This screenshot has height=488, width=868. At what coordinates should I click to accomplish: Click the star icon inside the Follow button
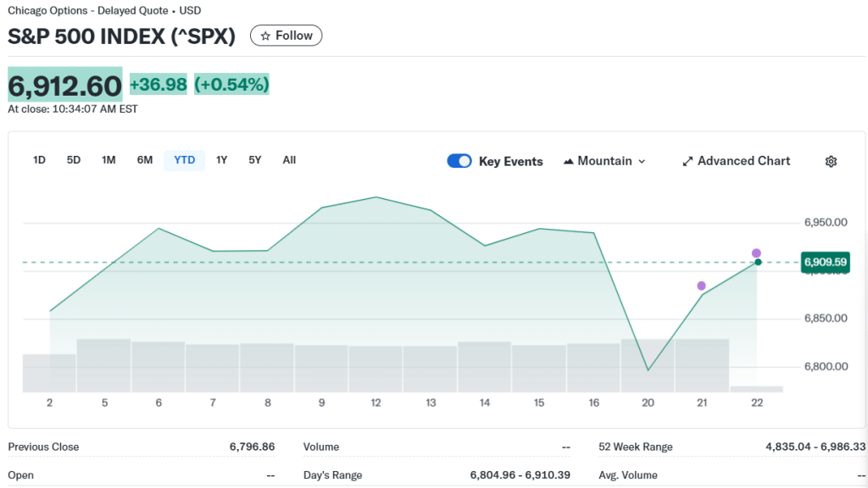pos(266,35)
